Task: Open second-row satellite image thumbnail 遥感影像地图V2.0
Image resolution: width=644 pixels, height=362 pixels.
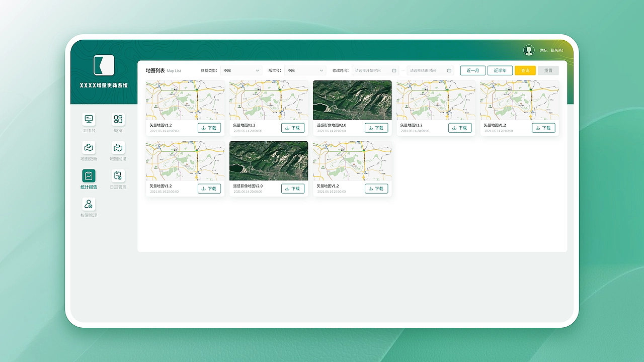Action: pos(269,161)
